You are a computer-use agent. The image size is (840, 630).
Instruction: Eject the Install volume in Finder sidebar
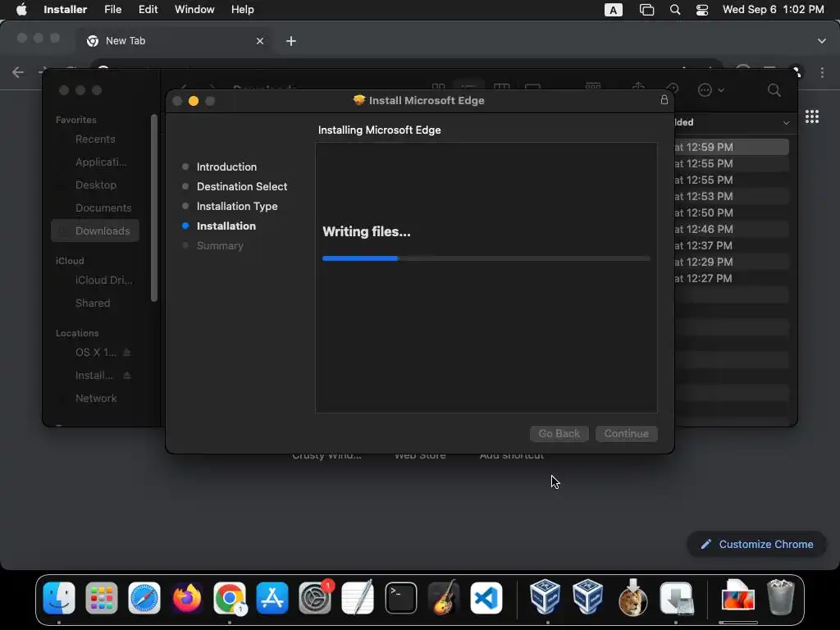[x=127, y=376]
